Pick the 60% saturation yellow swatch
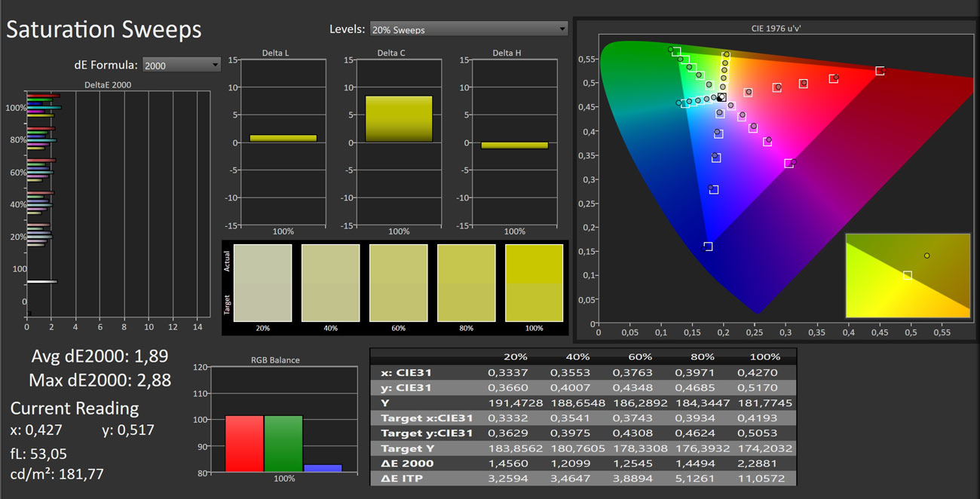This screenshot has height=499, width=980. pyautogui.click(x=398, y=283)
